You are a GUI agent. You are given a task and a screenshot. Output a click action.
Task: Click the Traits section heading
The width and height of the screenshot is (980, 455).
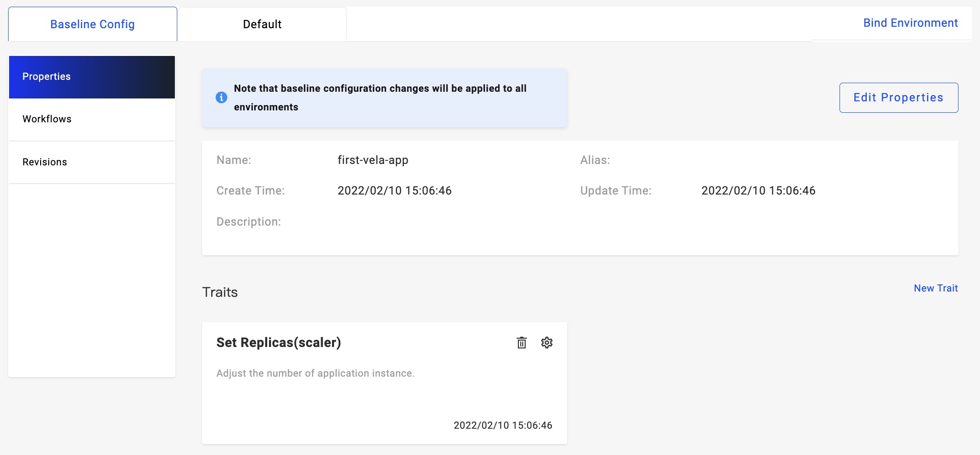coord(220,292)
